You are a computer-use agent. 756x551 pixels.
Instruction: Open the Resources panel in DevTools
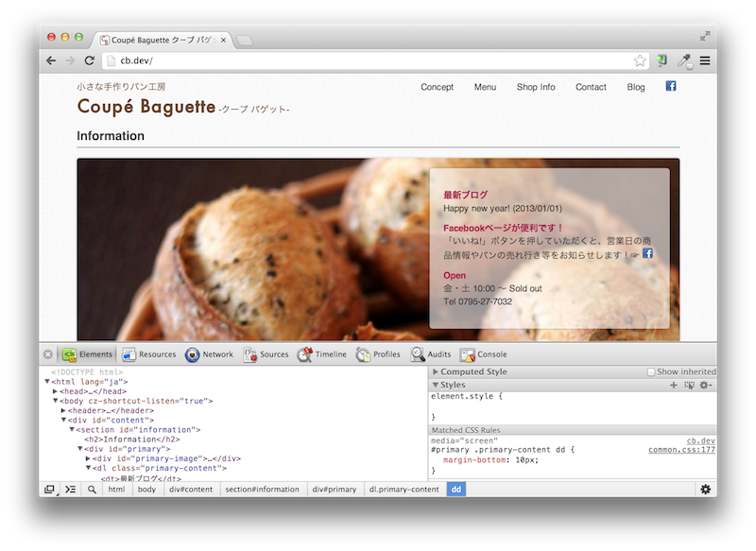point(149,354)
